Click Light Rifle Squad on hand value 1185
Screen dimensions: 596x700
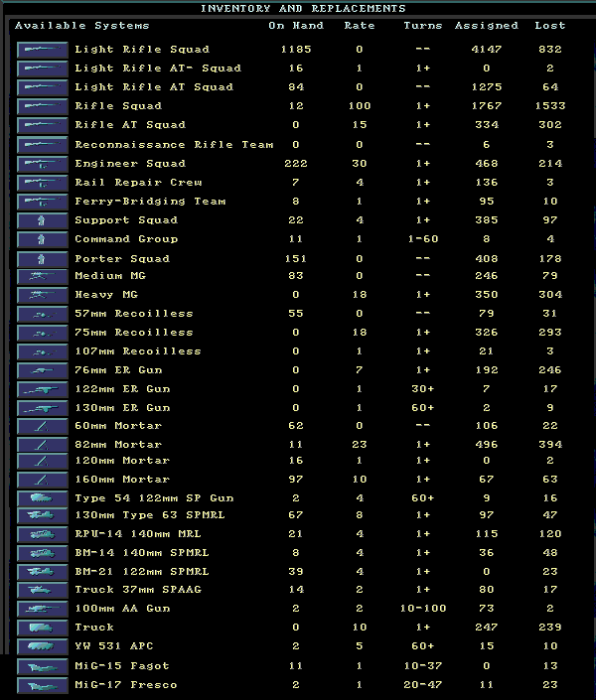coord(296,50)
